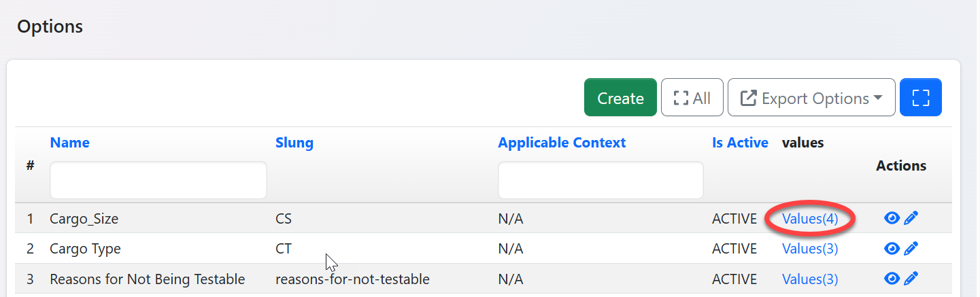Sort by Is Active column header
Image resolution: width=980 pixels, height=297 pixels.
click(740, 143)
